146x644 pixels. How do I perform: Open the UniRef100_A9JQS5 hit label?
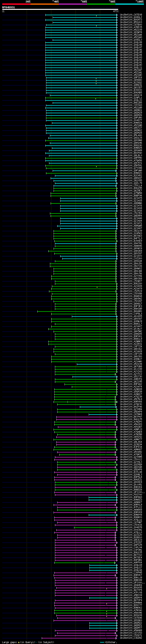pos(131,316)
